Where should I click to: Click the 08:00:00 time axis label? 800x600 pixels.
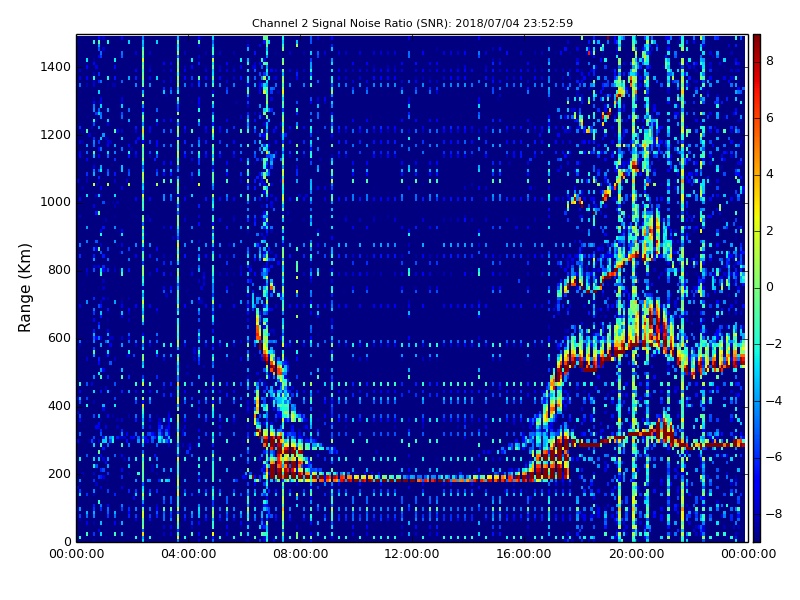[x=301, y=554]
